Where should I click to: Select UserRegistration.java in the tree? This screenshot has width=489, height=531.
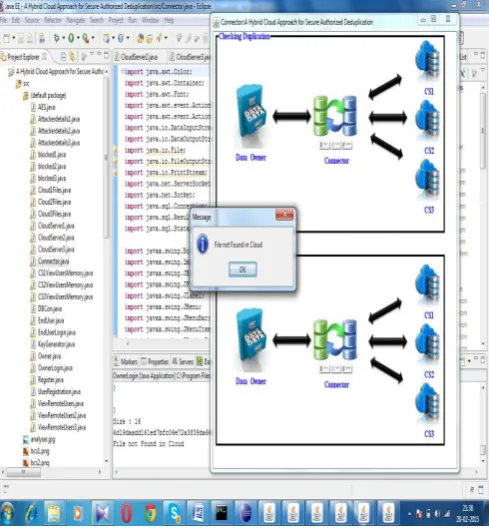tap(56, 392)
